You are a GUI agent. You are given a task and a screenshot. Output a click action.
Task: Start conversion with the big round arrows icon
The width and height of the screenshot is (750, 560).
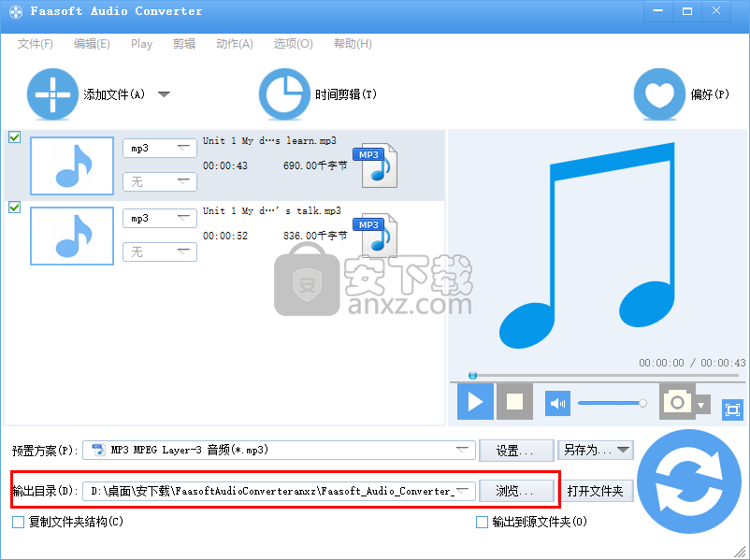pyautogui.click(x=689, y=481)
